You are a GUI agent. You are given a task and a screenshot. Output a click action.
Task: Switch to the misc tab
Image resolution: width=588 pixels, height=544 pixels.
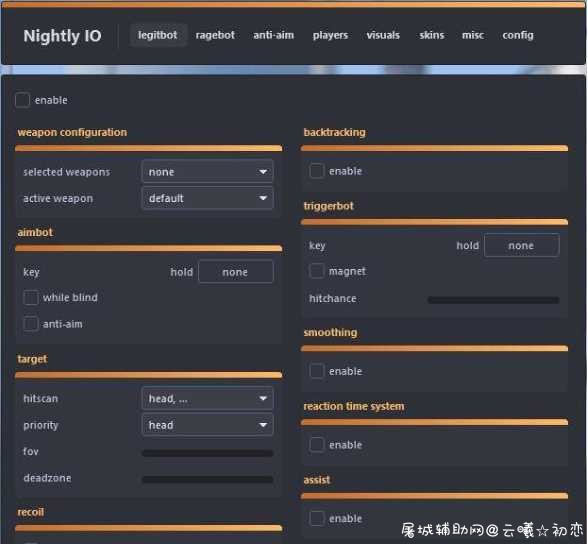coord(472,35)
